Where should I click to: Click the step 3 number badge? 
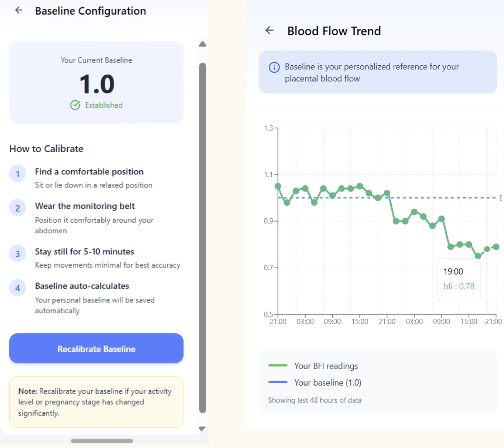coord(18,254)
